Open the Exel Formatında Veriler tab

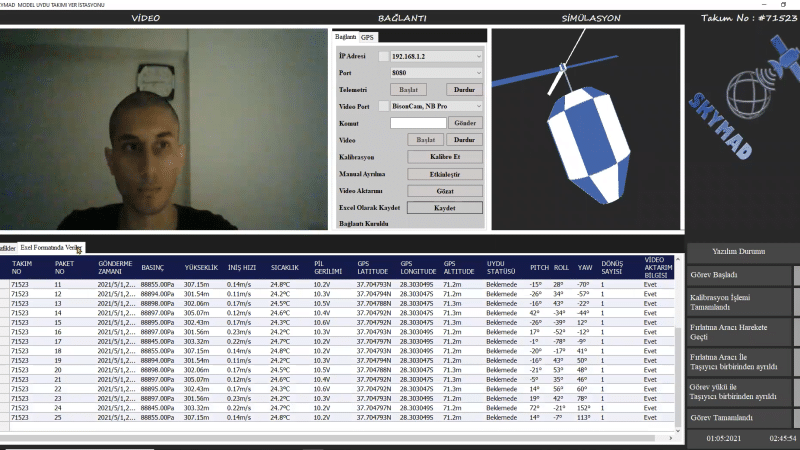pos(51,247)
